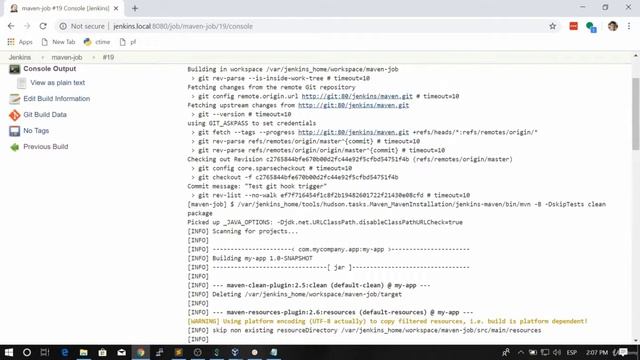Open Git Build Data link
The image size is (640, 360).
45,115
